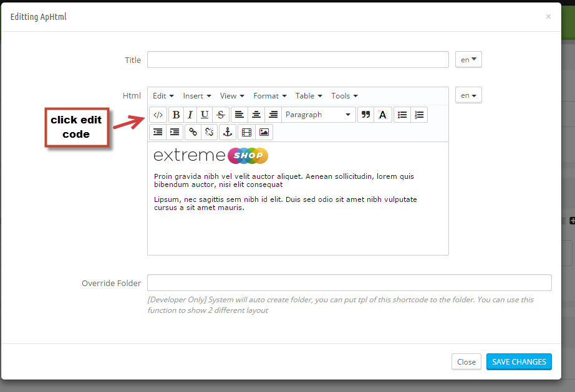Open the text color tool

(383, 115)
